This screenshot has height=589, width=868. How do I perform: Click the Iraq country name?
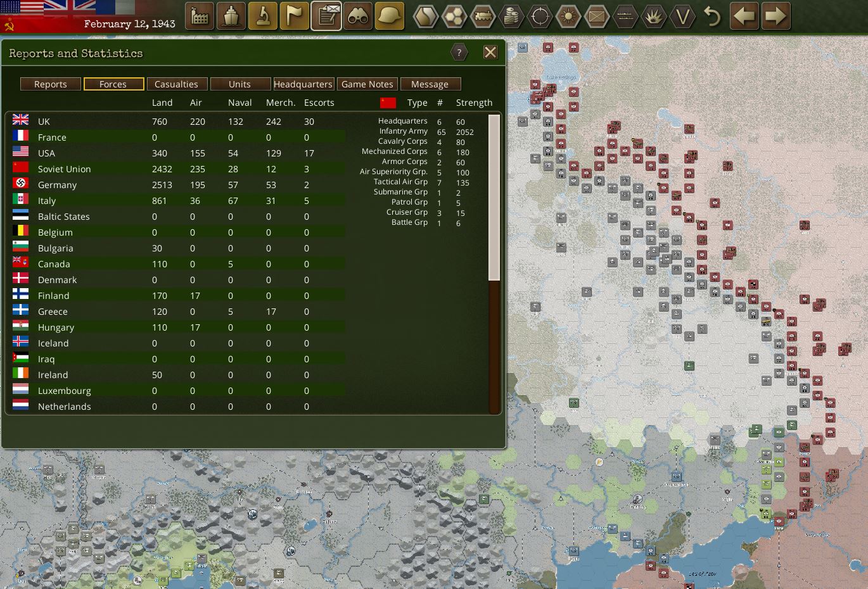pyautogui.click(x=46, y=359)
